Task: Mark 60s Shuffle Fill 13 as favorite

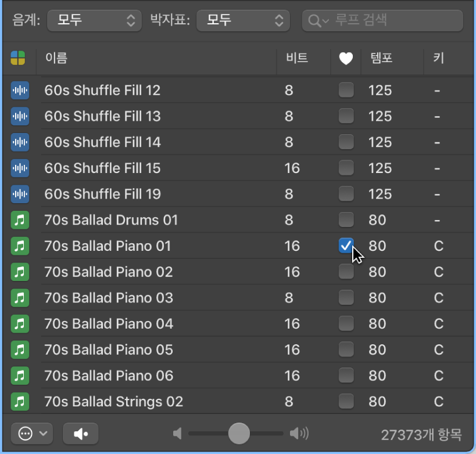Action: [x=346, y=116]
